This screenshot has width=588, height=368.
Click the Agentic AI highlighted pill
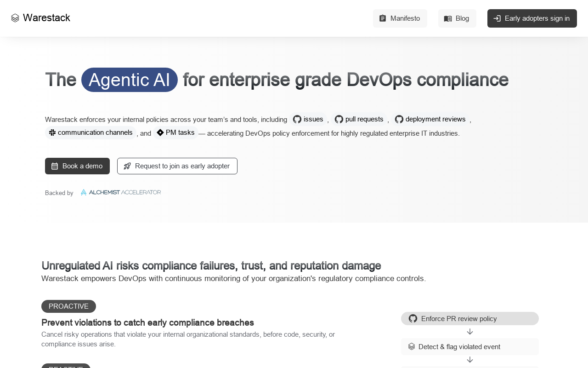click(130, 80)
